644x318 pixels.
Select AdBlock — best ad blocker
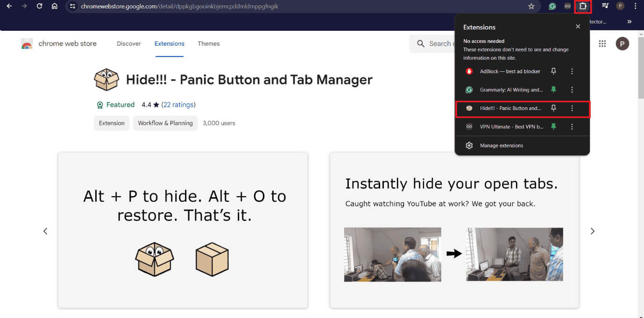(510, 71)
